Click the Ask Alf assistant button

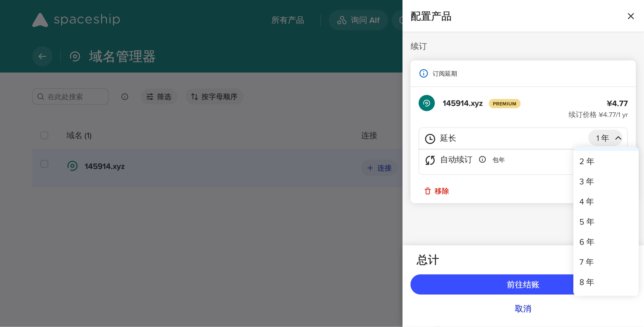click(x=358, y=20)
